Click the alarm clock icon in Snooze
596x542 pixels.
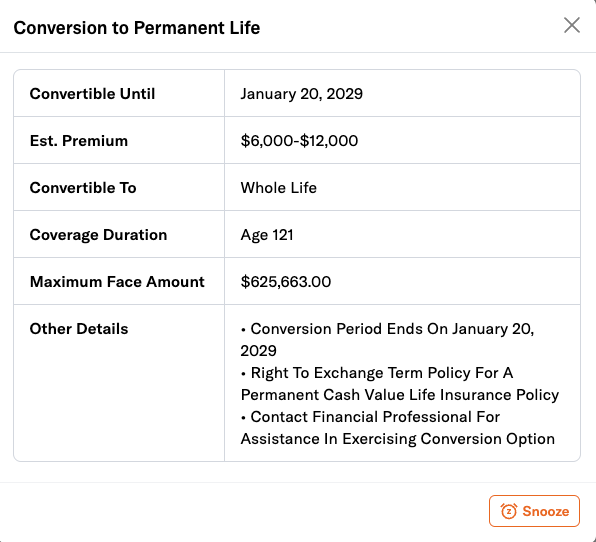(x=509, y=511)
